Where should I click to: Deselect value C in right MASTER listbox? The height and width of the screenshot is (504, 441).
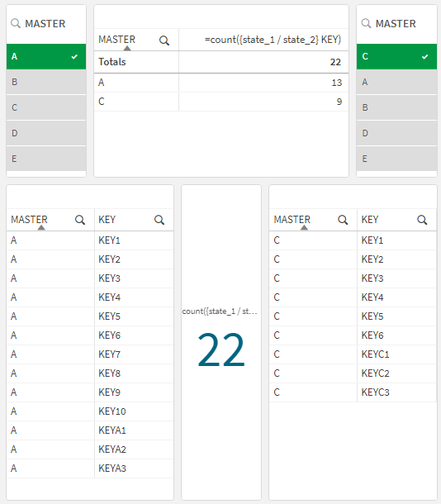pos(396,56)
